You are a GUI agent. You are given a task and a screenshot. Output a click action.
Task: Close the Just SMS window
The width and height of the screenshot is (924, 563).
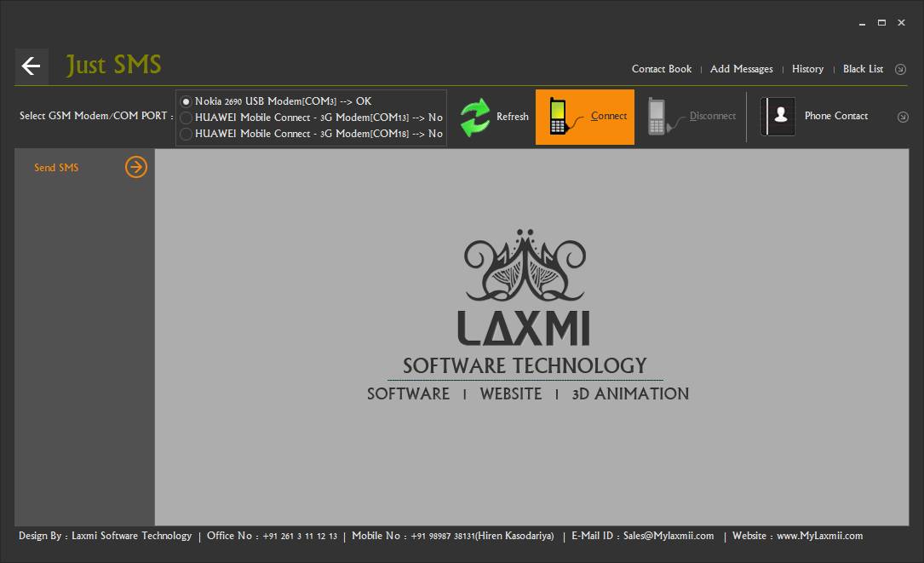(901, 23)
